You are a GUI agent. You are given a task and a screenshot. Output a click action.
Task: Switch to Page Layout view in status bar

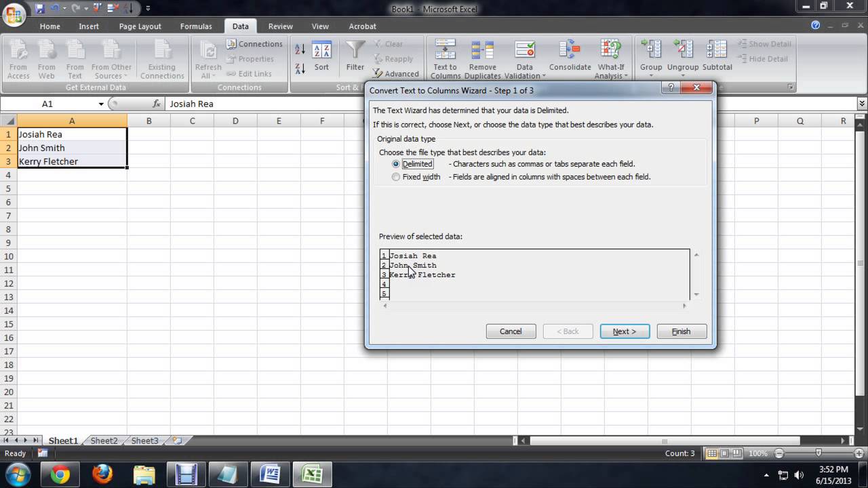click(724, 453)
